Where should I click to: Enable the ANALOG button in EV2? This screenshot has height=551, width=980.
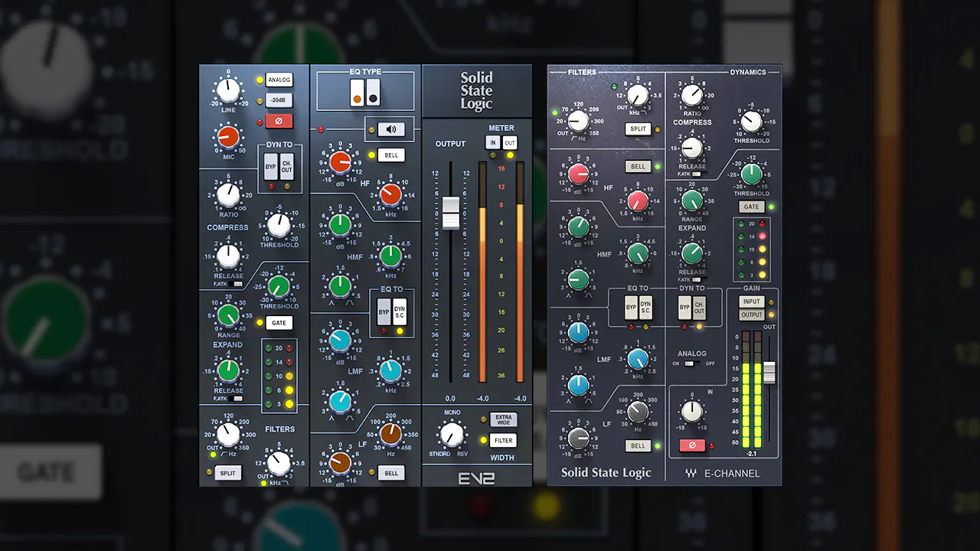coord(279,80)
